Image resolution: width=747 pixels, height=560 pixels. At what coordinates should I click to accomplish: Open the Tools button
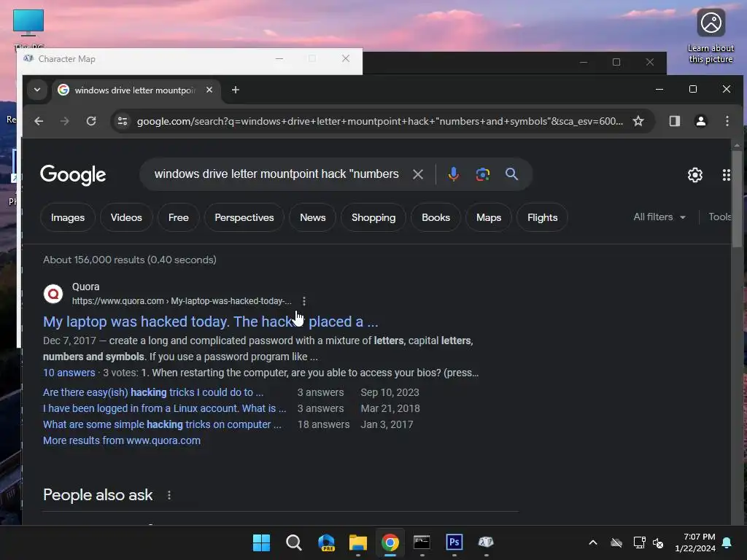719,217
